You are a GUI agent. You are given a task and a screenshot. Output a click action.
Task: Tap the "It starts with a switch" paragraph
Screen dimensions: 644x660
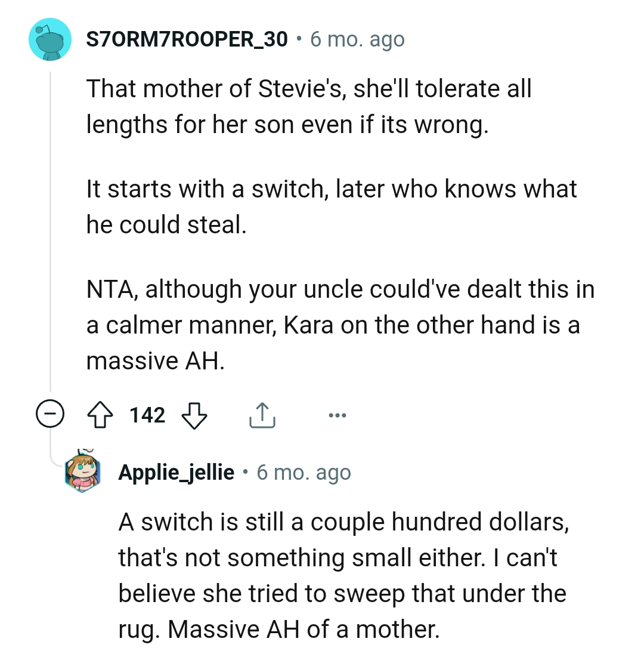click(x=332, y=206)
